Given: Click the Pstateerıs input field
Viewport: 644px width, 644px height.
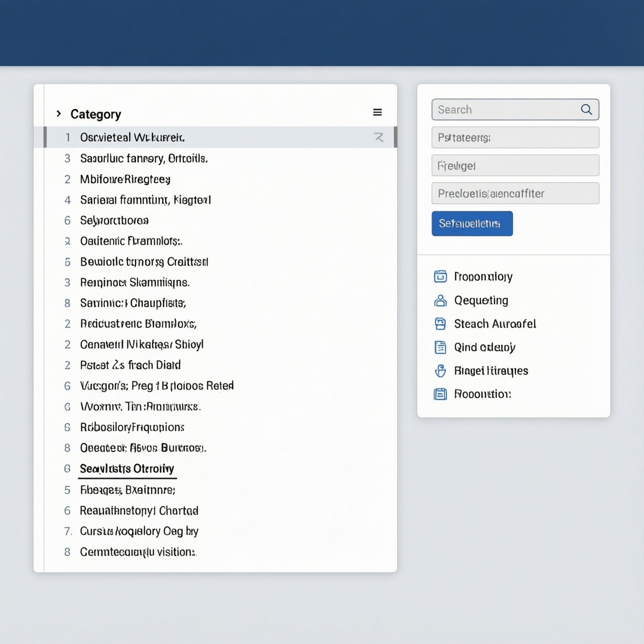Looking at the screenshot, I should pos(515,138).
